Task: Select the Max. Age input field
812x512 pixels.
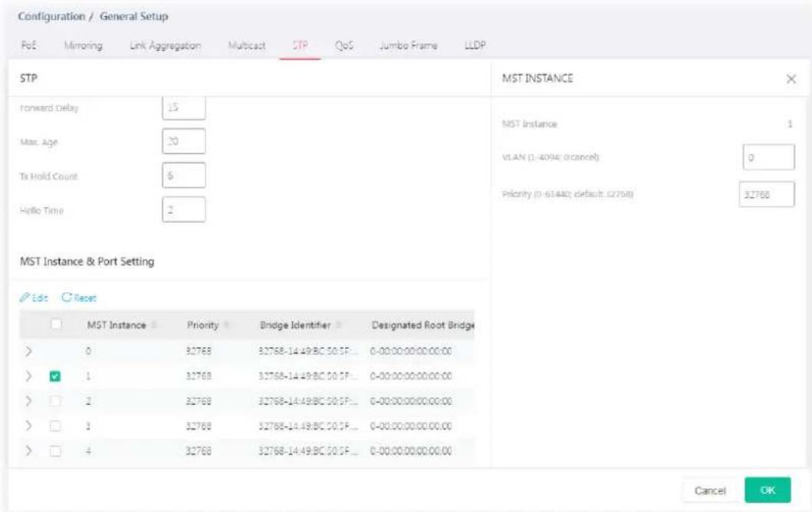Action: pos(184,141)
